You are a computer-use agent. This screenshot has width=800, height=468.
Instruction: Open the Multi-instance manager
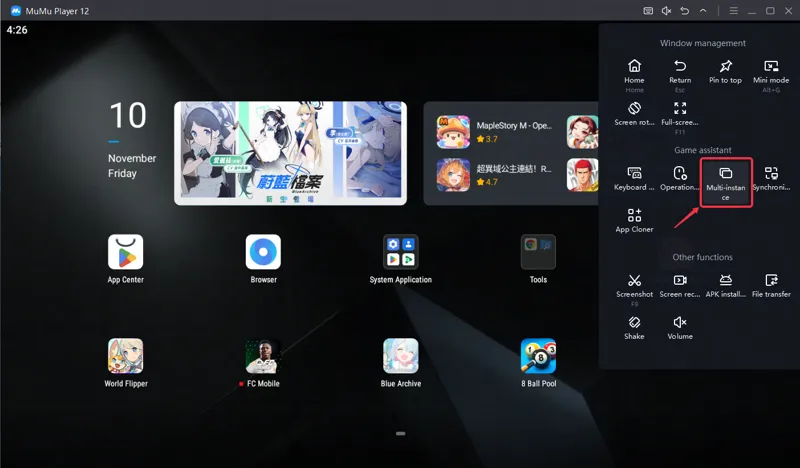[x=726, y=183]
